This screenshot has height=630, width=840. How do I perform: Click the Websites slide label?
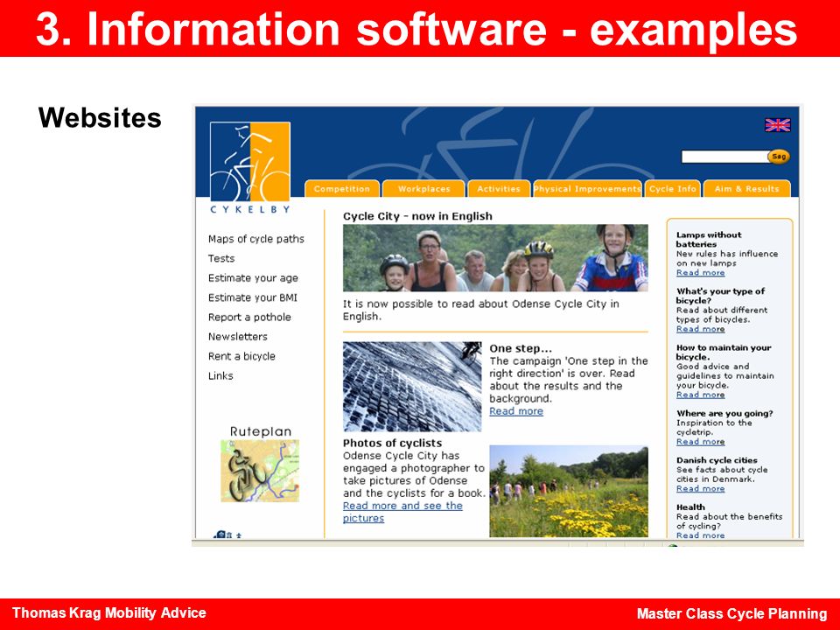tap(100, 117)
